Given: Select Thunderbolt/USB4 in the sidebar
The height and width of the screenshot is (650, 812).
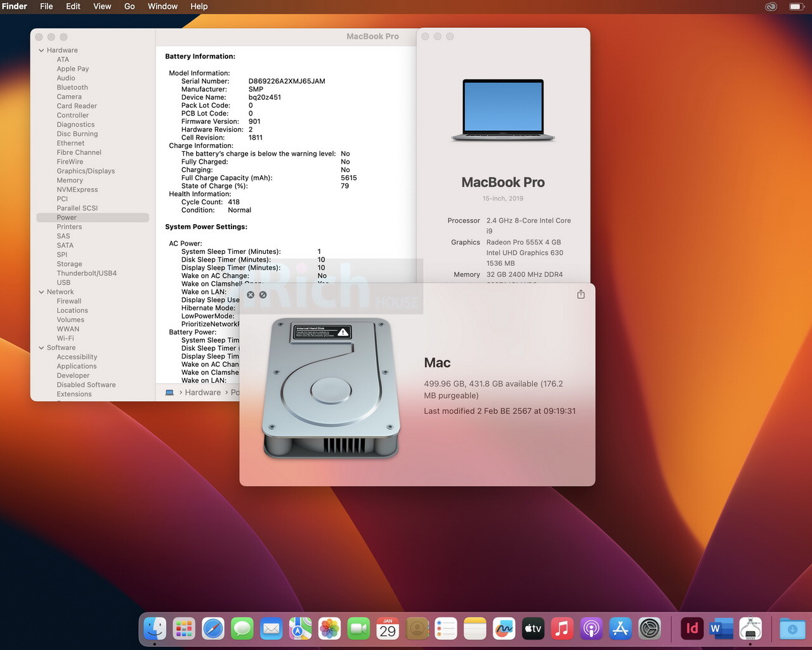Looking at the screenshot, I should pos(87,273).
